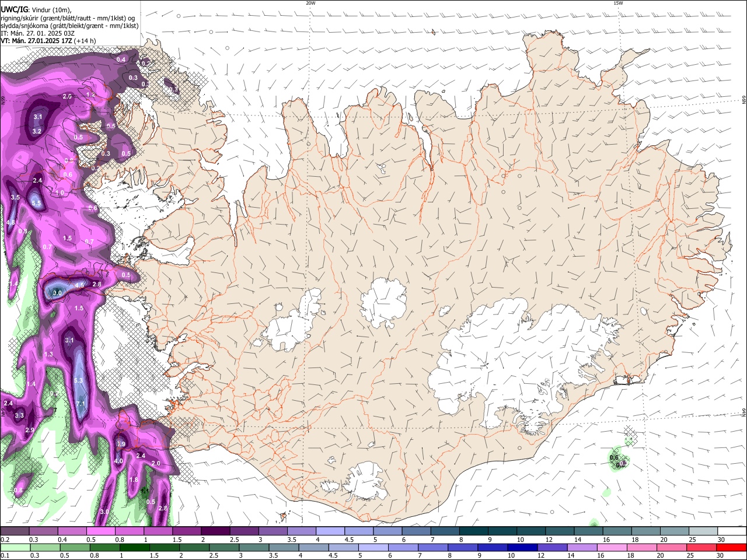The width and height of the screenshot is (747, 560).
Task: Pick the lower legend swatch between 16 and 18
Action: tap(612, 548)
